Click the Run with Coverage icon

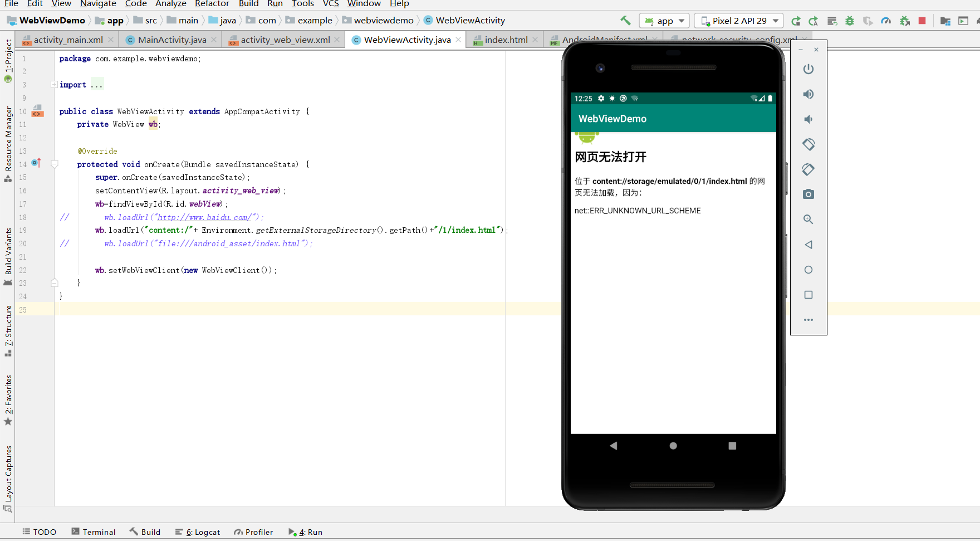[868, 21]
